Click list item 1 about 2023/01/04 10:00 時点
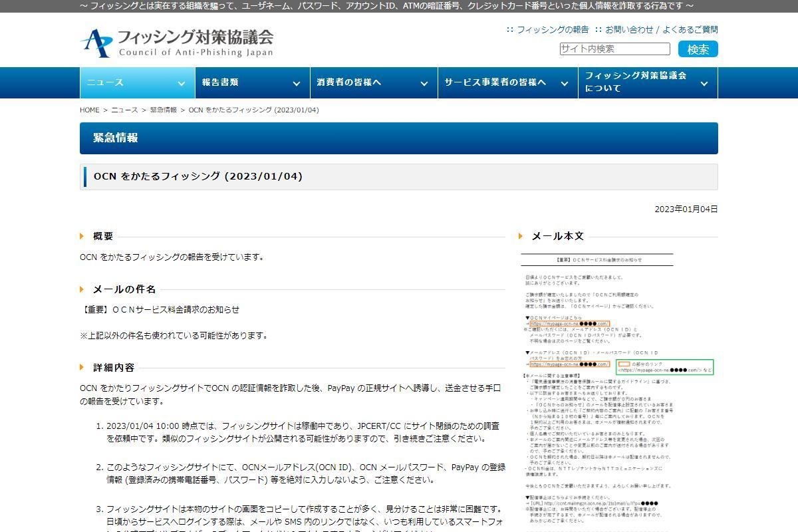This screenshot has height=532, width=798. click(x=303, y=432)
